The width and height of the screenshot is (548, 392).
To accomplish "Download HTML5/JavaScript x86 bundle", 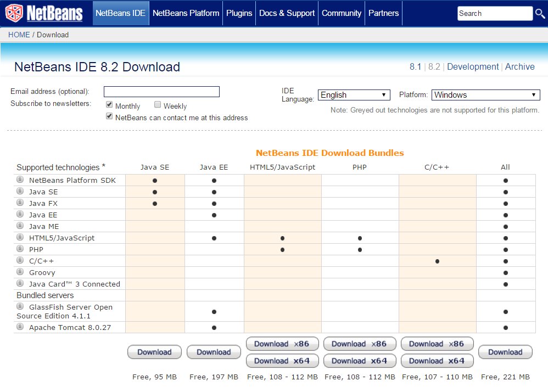I will tap(282, 344).
